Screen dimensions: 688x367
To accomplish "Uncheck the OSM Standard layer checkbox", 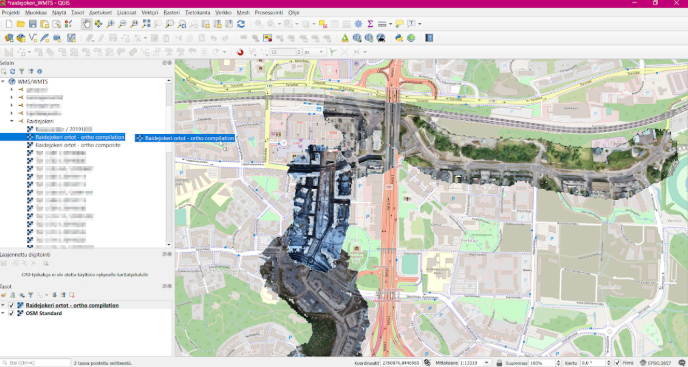I will tap(11, 313).
